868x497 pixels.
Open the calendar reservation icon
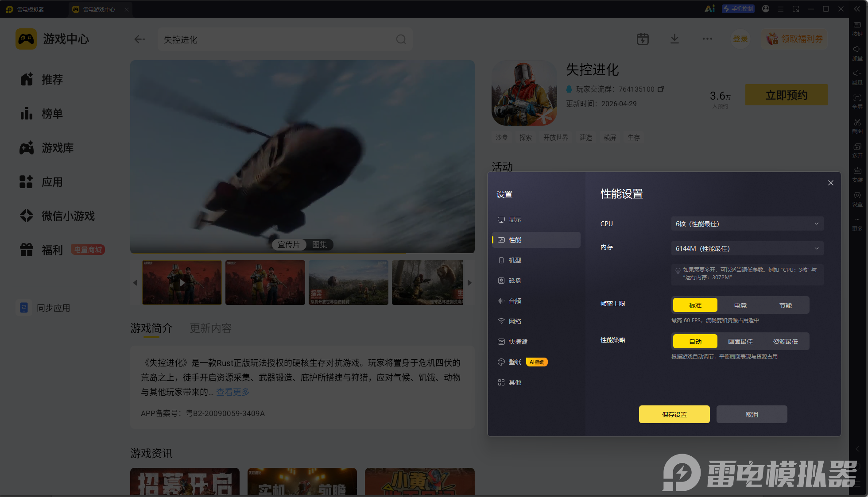pos(643,39)
